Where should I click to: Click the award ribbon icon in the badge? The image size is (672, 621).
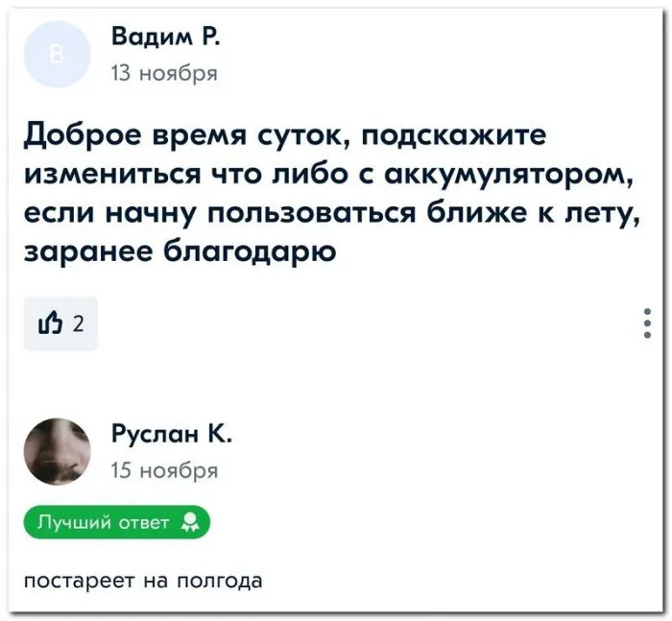point(189,523)
